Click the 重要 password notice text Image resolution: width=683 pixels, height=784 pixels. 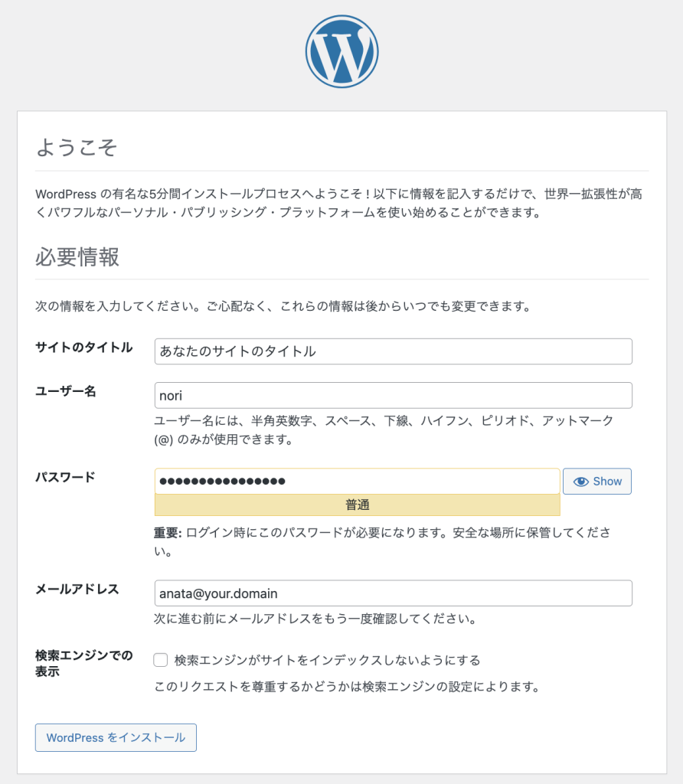click(381, 541)
